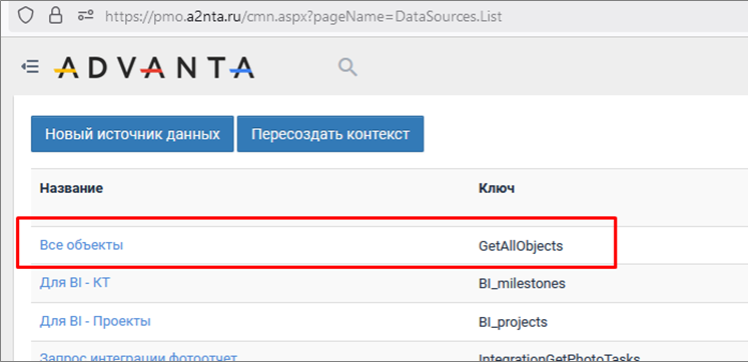Select the GetAllObjects key cell
The width and height of the screenshot is (748, 362).
click(x=521, y=247)
